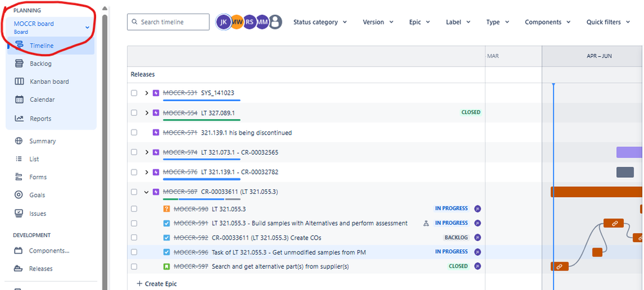Open the Status category dropdown
The height and width of the screenshot is (290, 644).
320,22
